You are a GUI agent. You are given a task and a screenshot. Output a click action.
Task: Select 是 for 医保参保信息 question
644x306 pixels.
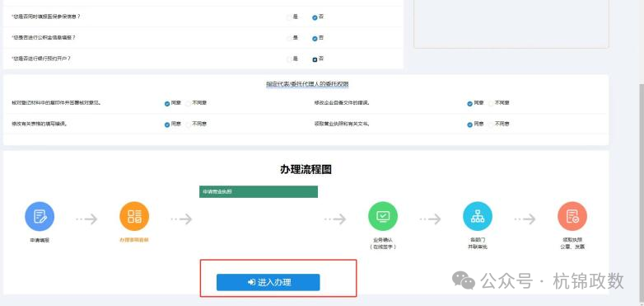click(x=289, y=17)
